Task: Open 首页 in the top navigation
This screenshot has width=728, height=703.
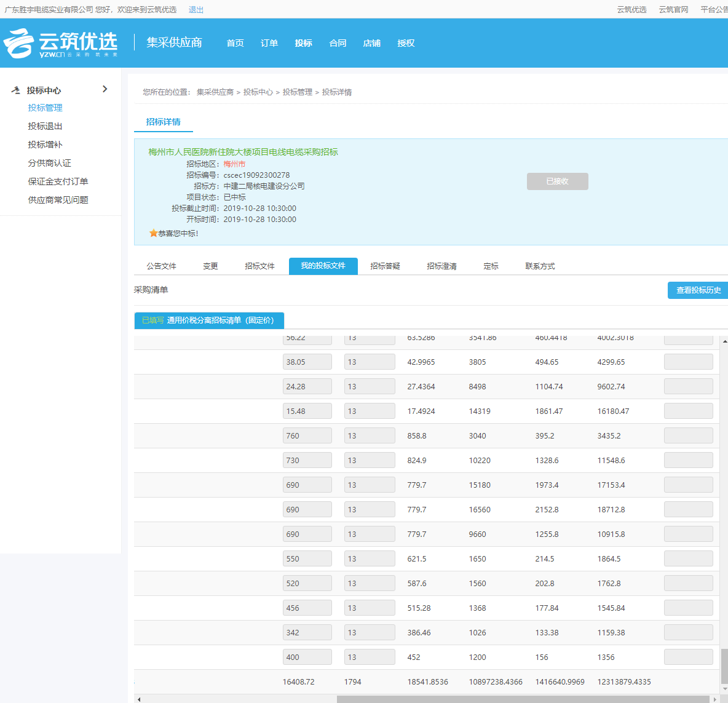Action: click(x=234, y=43)
